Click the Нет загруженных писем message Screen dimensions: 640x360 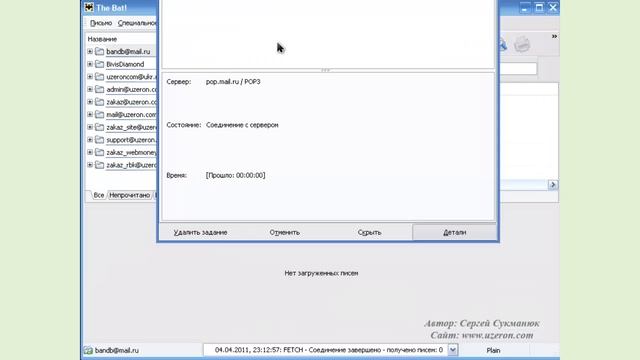coord(321,273)
